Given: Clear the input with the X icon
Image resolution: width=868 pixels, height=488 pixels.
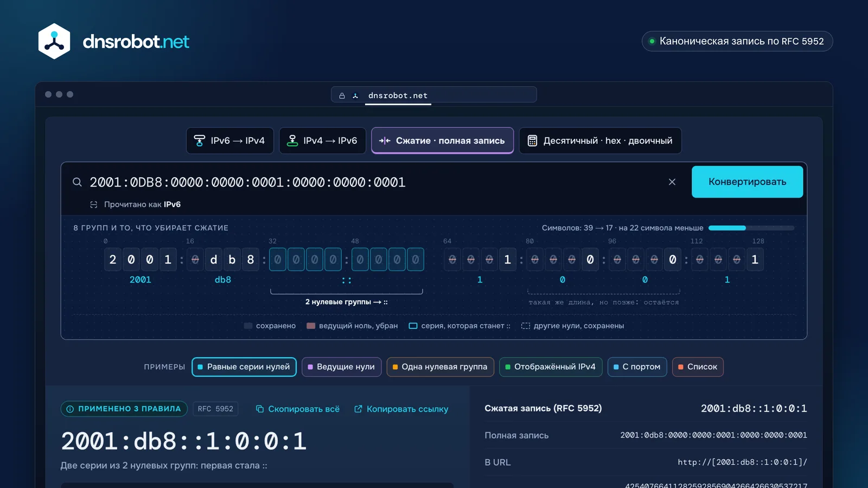Looking at the screenshot, I should [672, 182].
